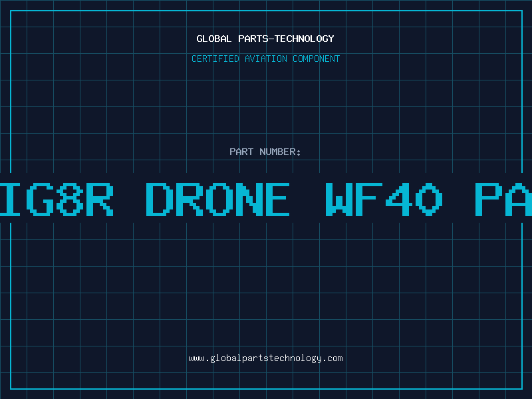
Task: Click the letter N in DRONE
Action: 249,199
